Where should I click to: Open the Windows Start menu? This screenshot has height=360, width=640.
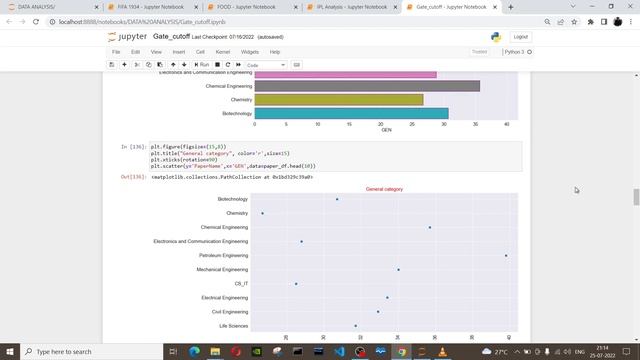click(10, 351)
